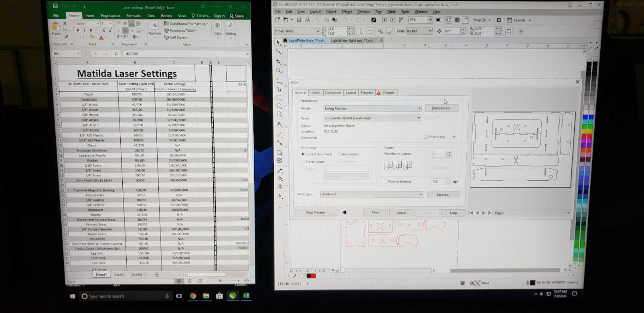
Task: Add a new sheet with the plus icon
Action: [x=157, y=275]
